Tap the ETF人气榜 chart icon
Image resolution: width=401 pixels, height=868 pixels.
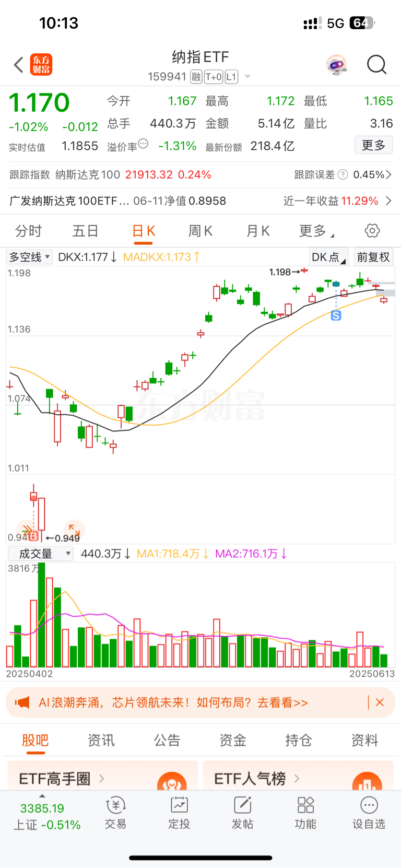pos(367,781)
